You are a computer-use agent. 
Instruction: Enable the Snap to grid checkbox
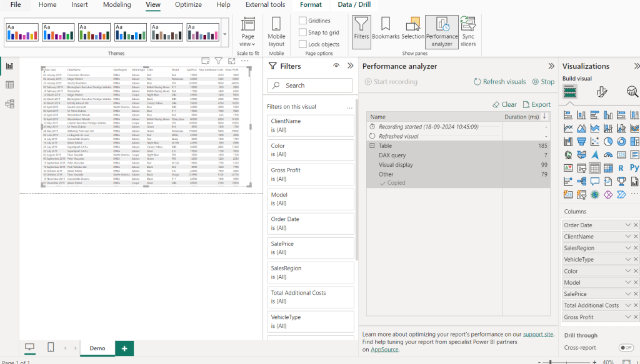pyautogui.click(x=302, y=32)
